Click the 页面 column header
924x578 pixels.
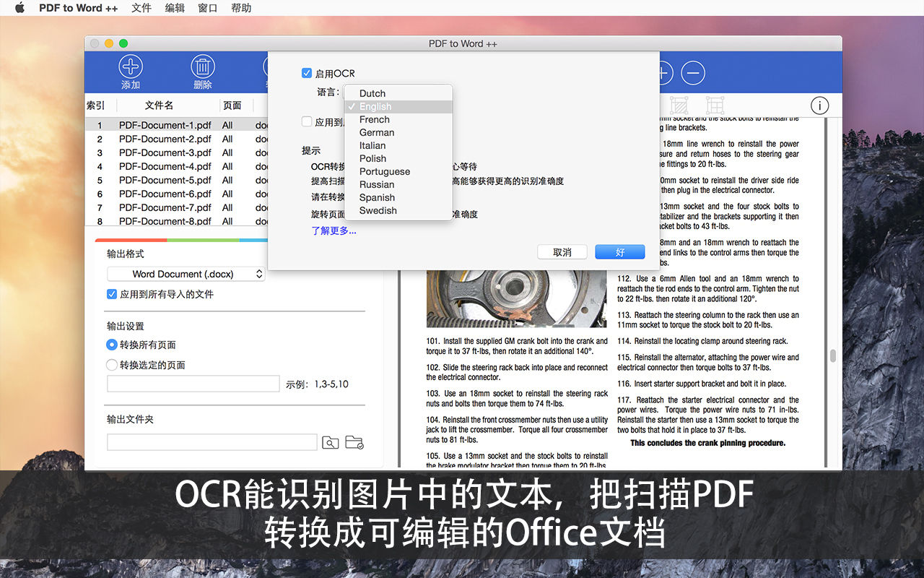click(232, 105)
